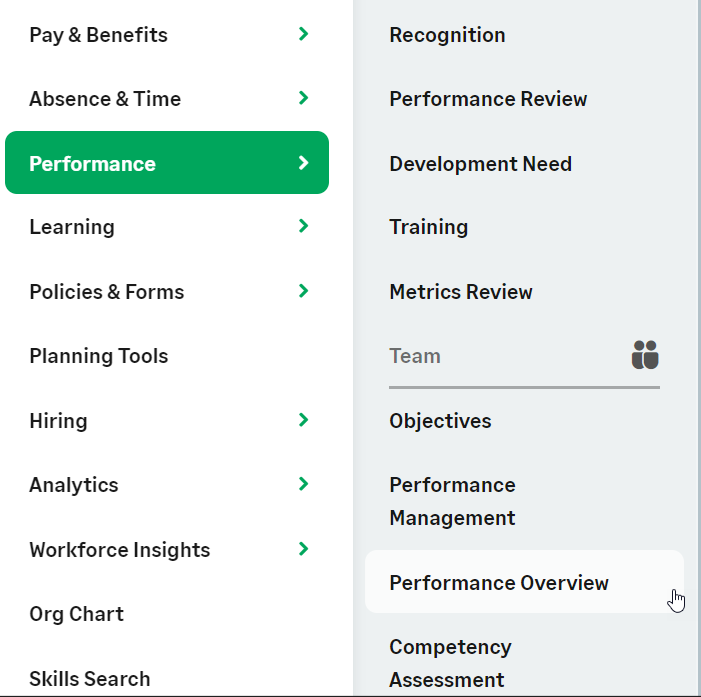
Task: Expand the Learning submenu chevron
Action: click(x=304, y=227)
